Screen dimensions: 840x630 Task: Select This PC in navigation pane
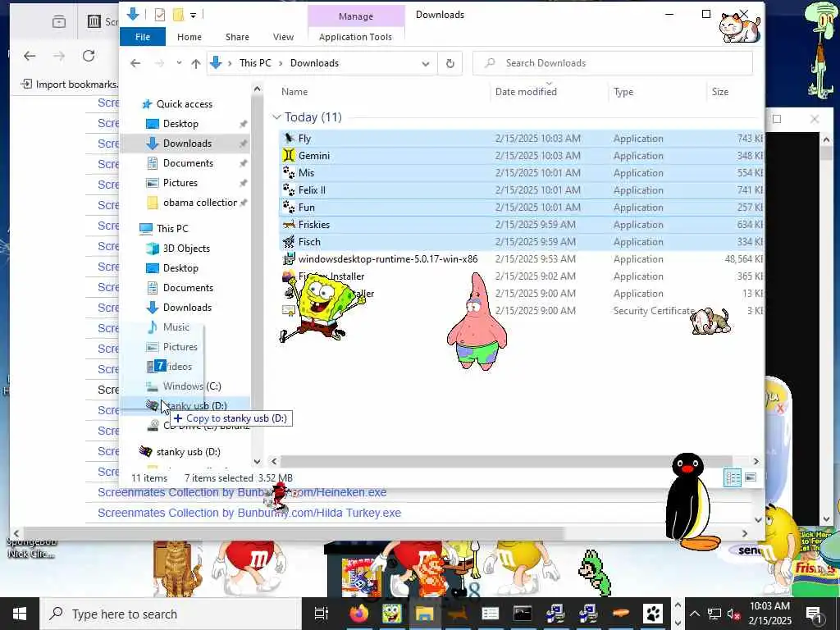click(172, 228)
